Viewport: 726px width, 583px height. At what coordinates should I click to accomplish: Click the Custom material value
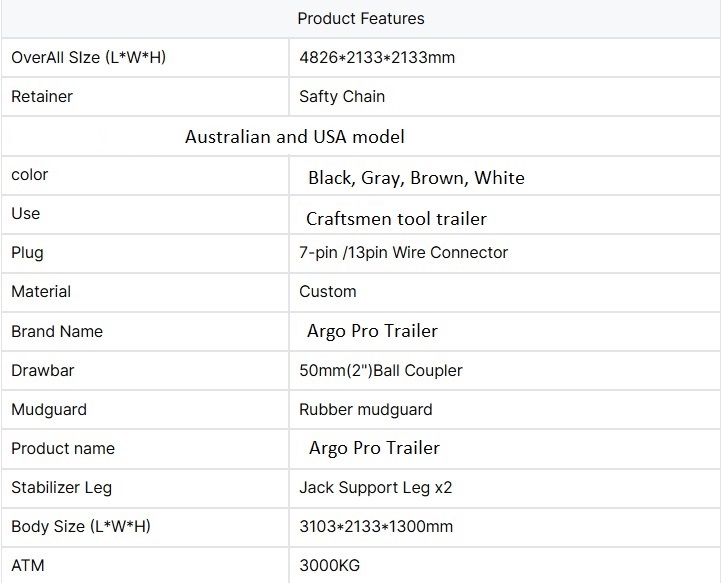pos(328,292)
